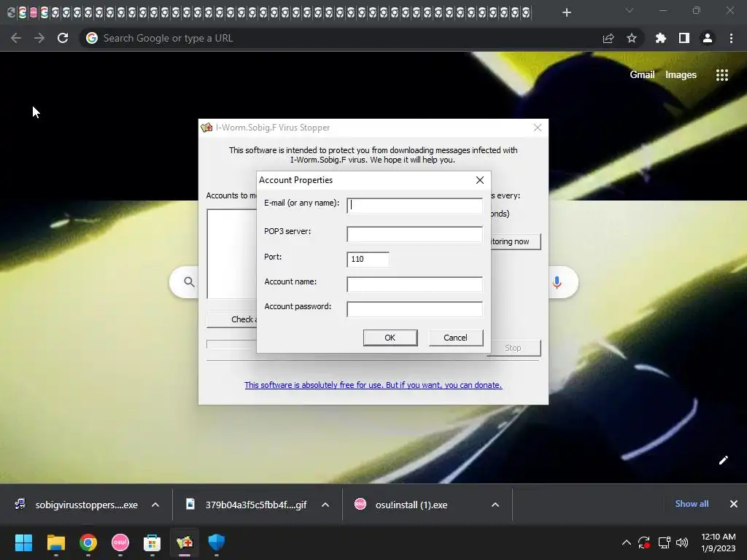Show all downloads

point(692,504)
